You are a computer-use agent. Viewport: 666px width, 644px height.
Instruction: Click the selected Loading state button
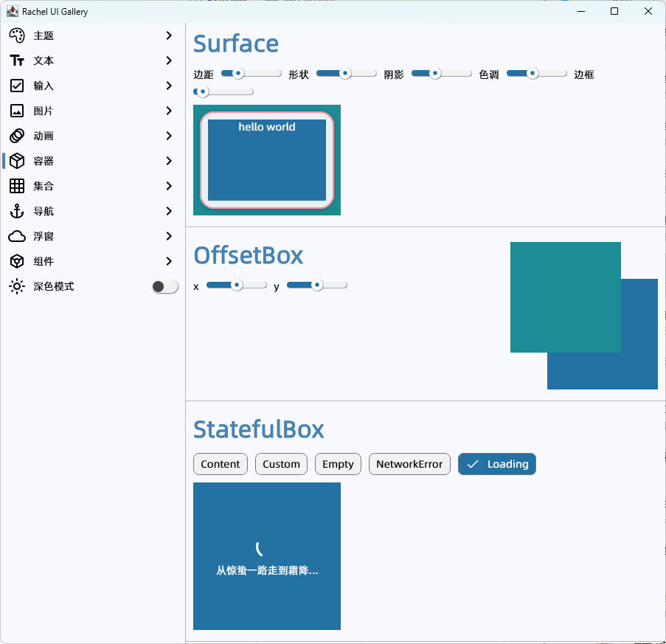click(x=497, y=464)
